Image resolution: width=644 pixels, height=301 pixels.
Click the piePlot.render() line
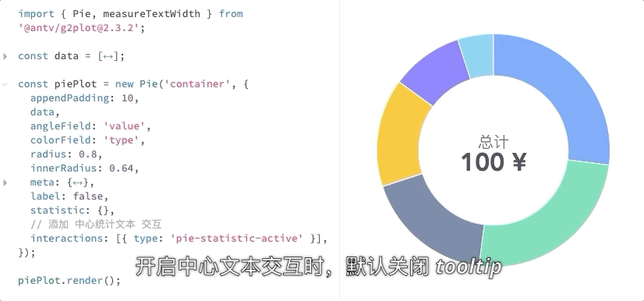tap(69, 281)
